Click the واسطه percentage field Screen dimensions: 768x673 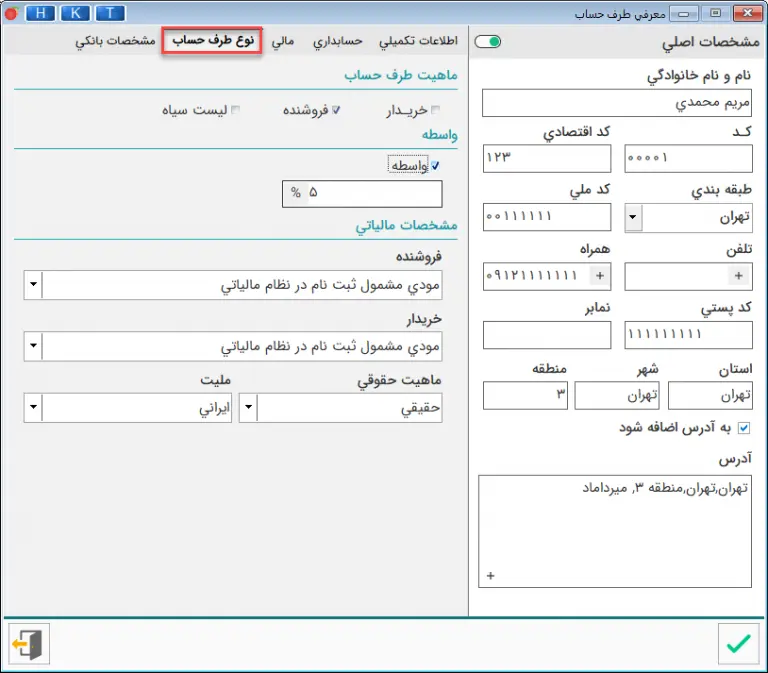(362, 193)
